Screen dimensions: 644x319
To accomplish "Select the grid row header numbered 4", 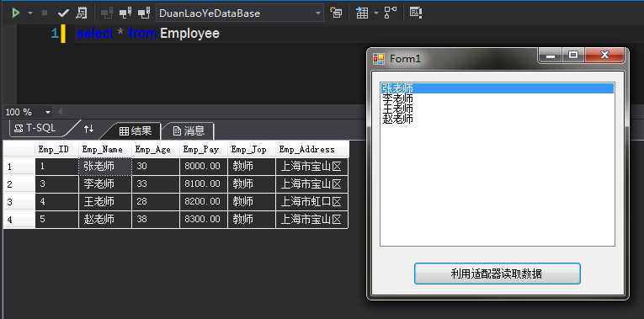I will pos(19,220).
